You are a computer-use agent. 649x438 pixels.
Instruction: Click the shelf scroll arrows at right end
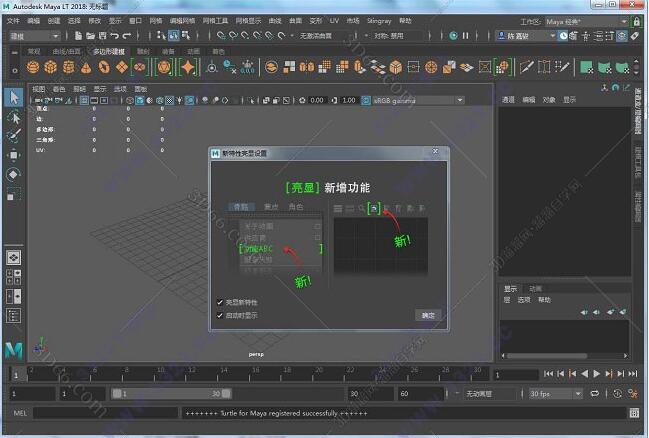click(x=636, y=67)
